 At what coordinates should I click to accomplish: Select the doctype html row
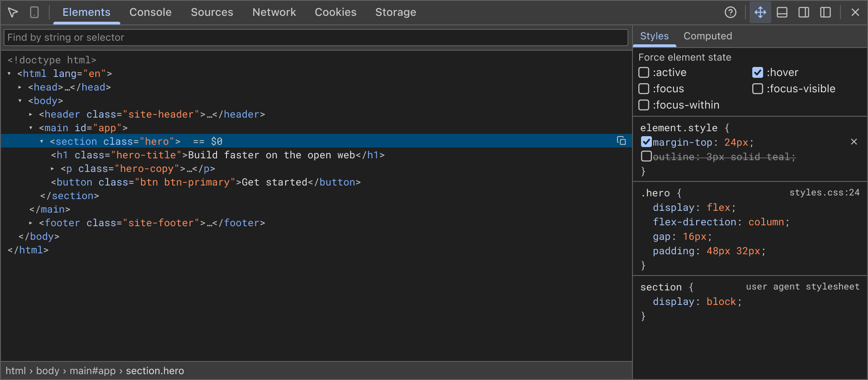(316, 60)
